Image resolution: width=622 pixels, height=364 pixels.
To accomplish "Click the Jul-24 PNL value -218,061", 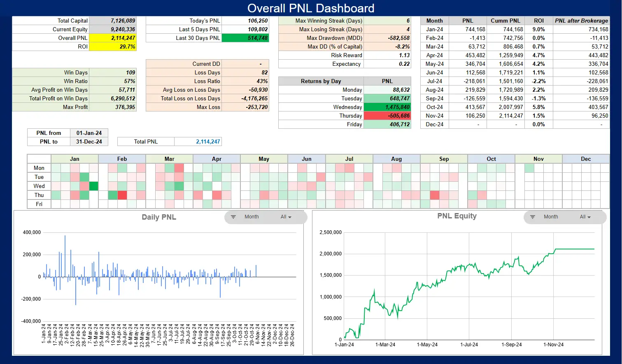I will pos(468,81).
